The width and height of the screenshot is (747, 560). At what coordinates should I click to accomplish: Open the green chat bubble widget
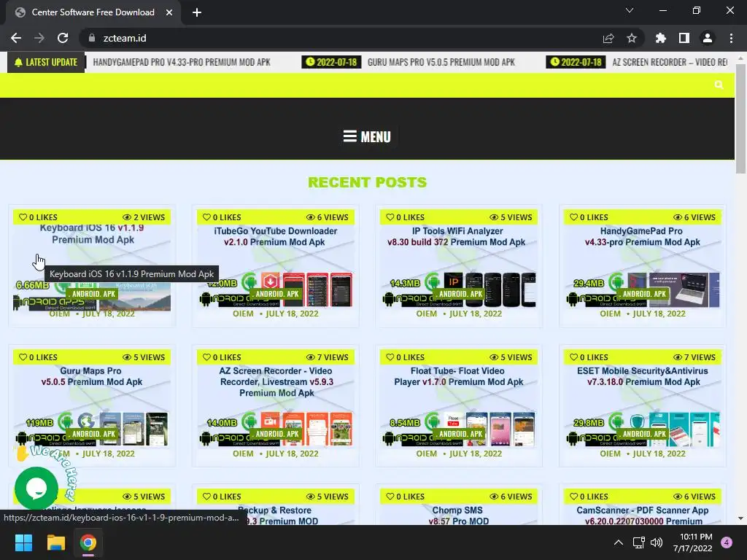coord(36,488)
